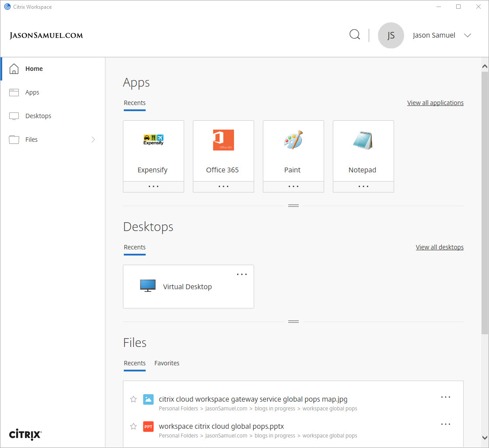Image resolution: width=489 pixels, height=448 pixels.
Task: Select the Recents tab under Apps
Action: (x=134, y=102)
